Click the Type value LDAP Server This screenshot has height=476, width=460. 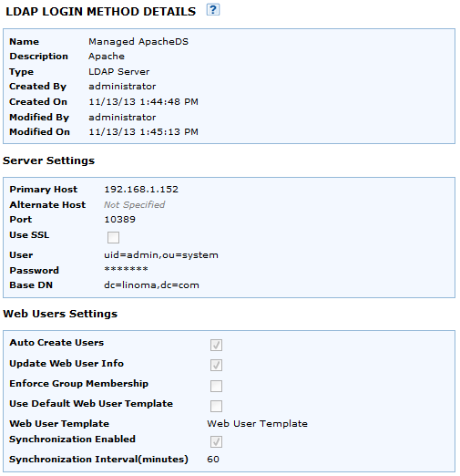coord(119,72)
